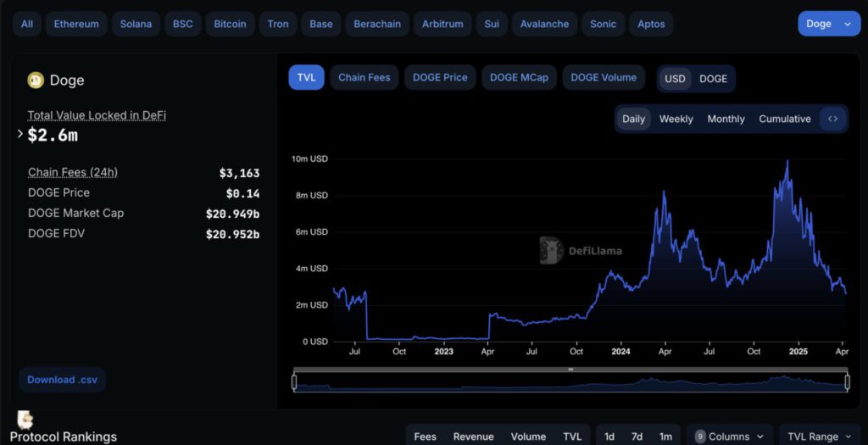Image resolution: width=868 pixels, height=445 pixels.
Task: Open the TVL Range dropdown
Action: click(820, 437)
